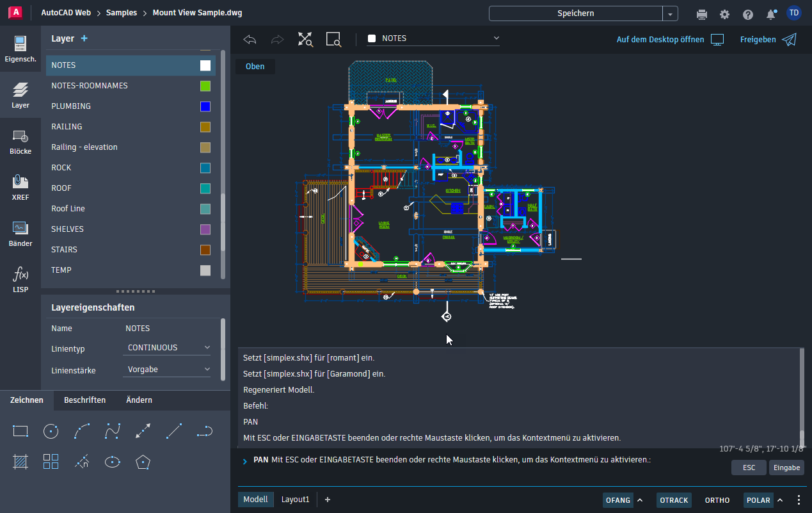Select the Divide points tool

pyautogui.click(x=81, y=461)
